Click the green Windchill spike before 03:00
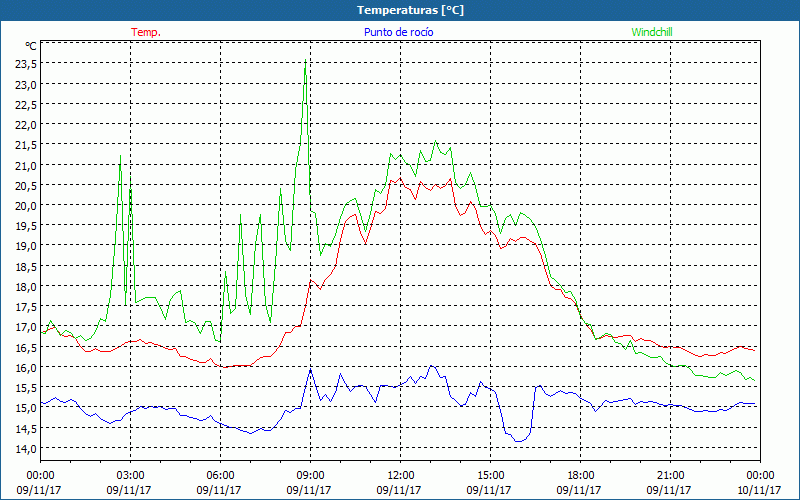 [120, 156]
